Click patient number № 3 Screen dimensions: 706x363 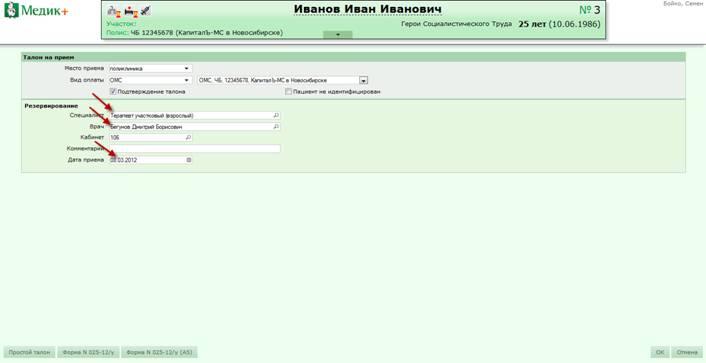(x=589, y=10)
